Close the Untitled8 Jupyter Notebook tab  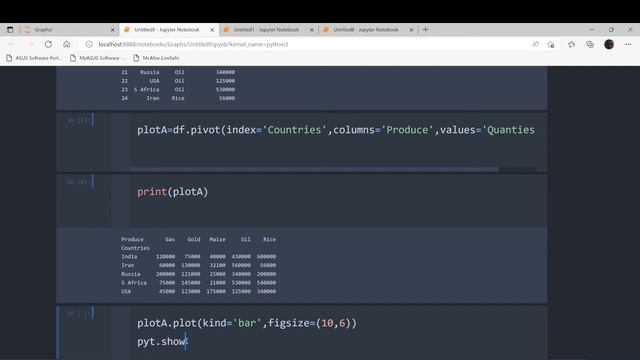coord(411,30)
